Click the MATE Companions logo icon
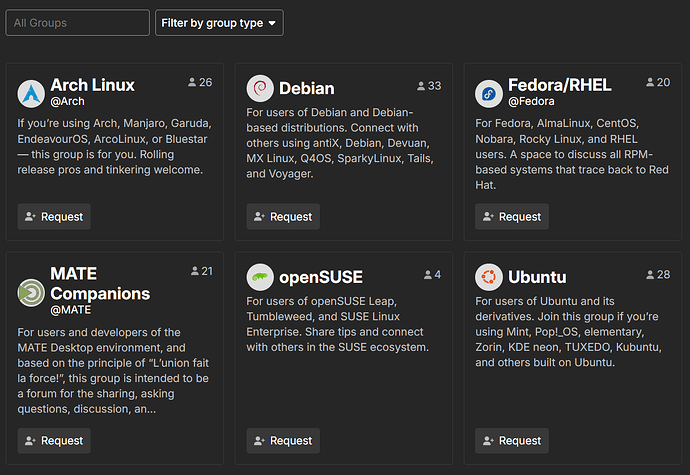The width and height of the screenshot is (690, 475). click(x=31, y=293)
